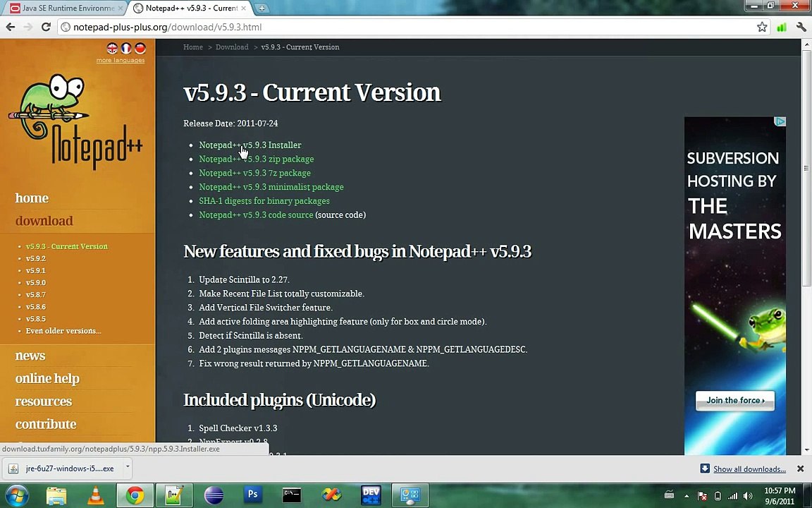Open online help in the sidebar
This screenshot has height=508, width=812.
click(47, 378)
